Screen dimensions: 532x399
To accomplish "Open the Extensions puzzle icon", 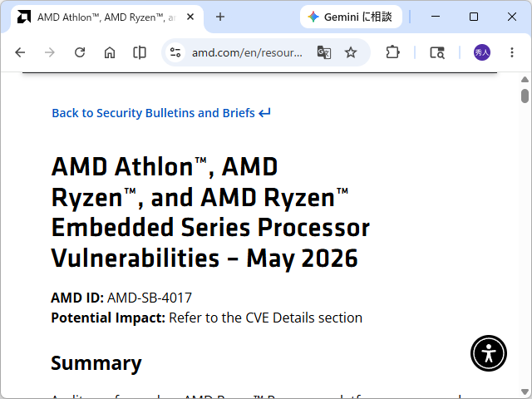I will coord(392,52).
